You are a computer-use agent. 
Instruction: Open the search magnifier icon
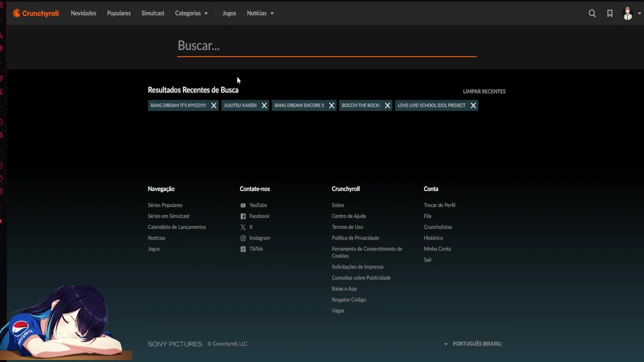[592, 14]
